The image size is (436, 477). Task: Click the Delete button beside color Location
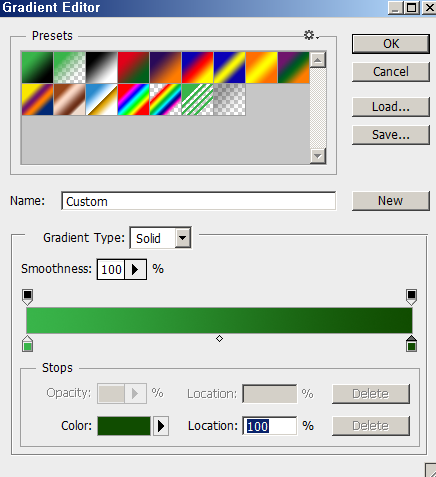[x=371, y=426]
